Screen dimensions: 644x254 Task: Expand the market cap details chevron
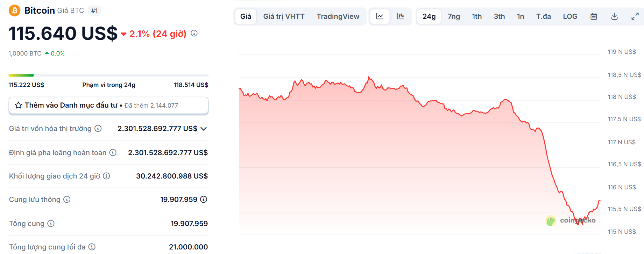point(203,129)
